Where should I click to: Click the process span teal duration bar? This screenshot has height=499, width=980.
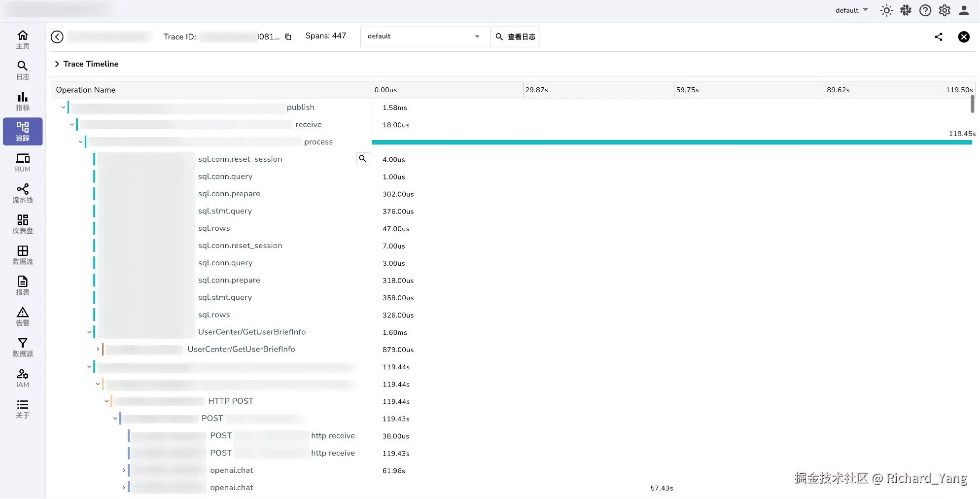[672, 143]
